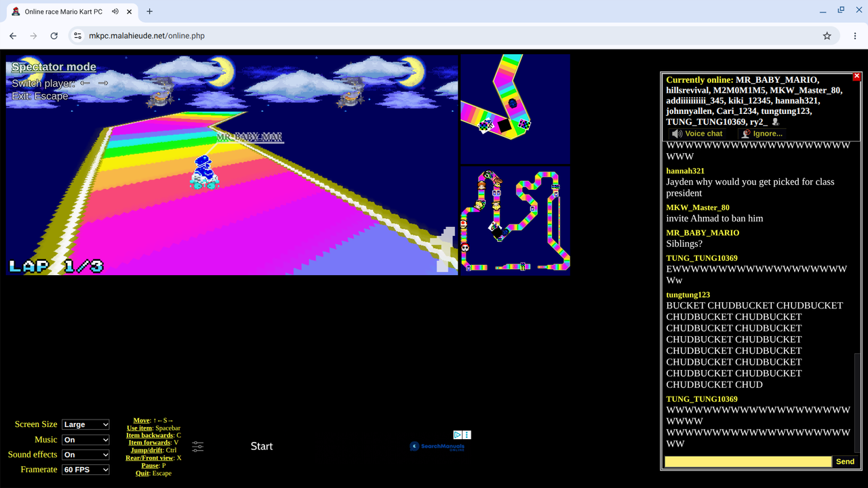Close the Online race Mario Kart PC tab
The width and height of the screenshot is (868, 488).
[129, 12]
